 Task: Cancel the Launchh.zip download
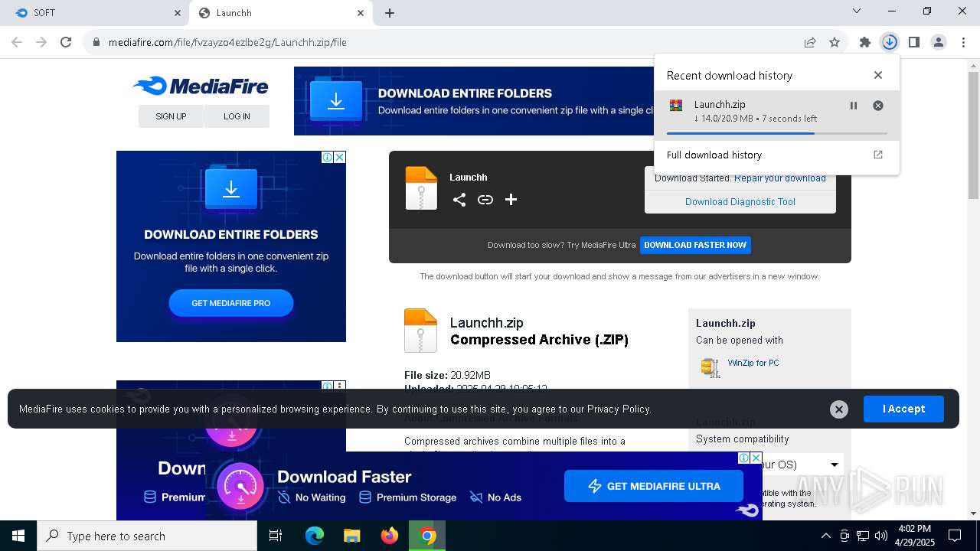[878, 106]
